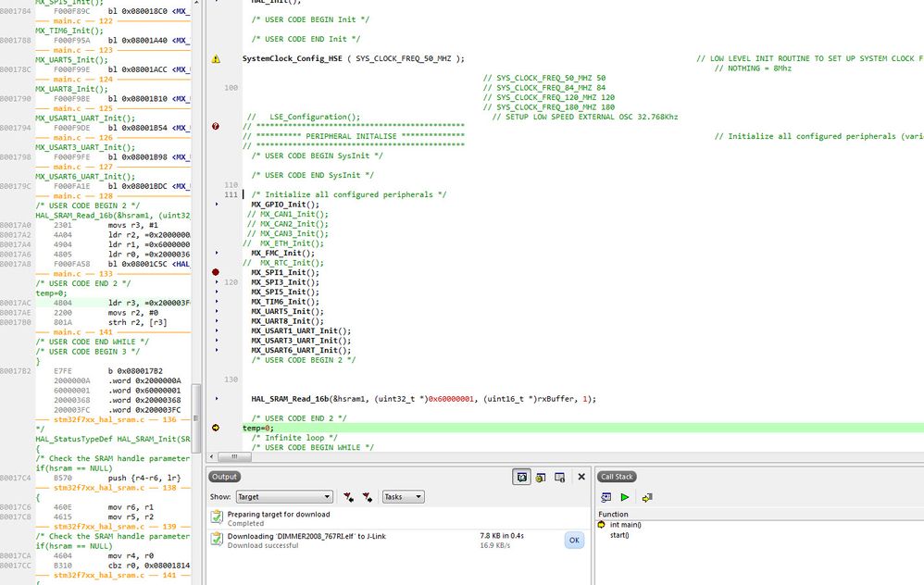Click the Preparing target for download status icon
This screenshot has width=924, height=585.
pos(217,517)
